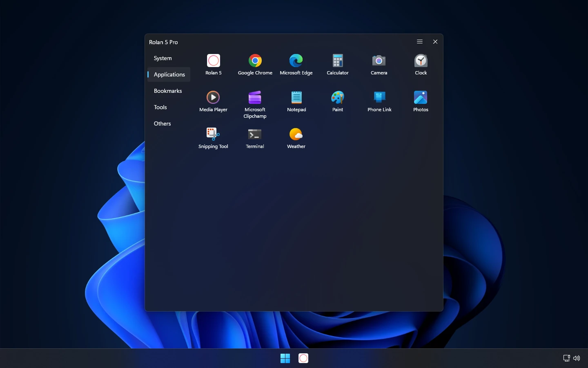Click the Rolan 5 Pro window title
Screen dimensions: 588x368
tap(163, 42)
